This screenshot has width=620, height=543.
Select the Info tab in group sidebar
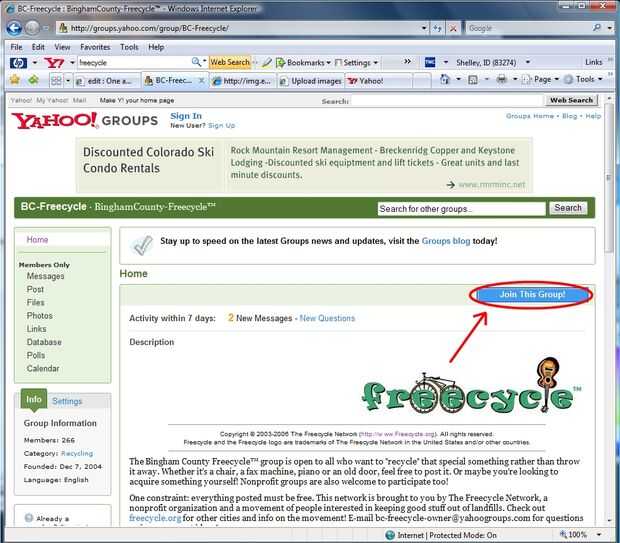pos(34,399)
